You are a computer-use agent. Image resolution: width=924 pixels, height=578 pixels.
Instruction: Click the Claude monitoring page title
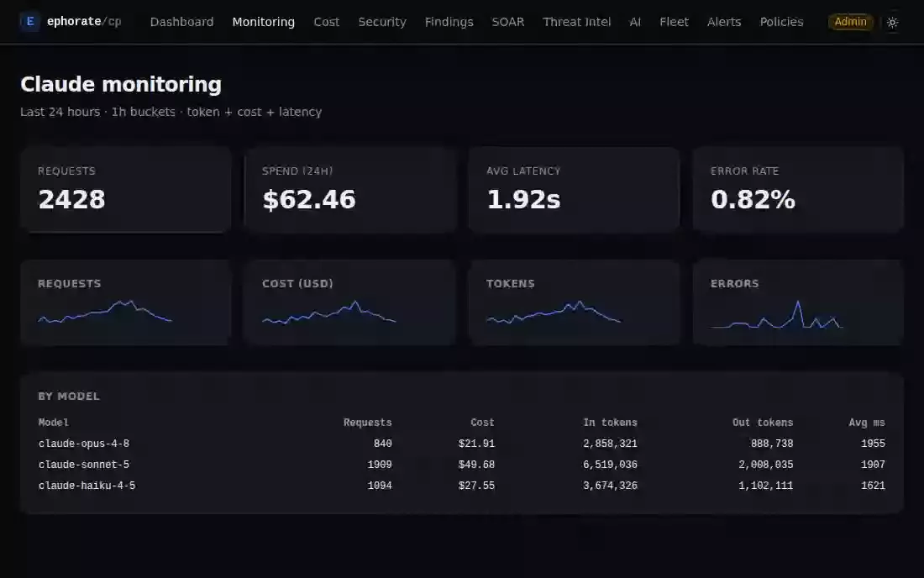coord(121,84)
